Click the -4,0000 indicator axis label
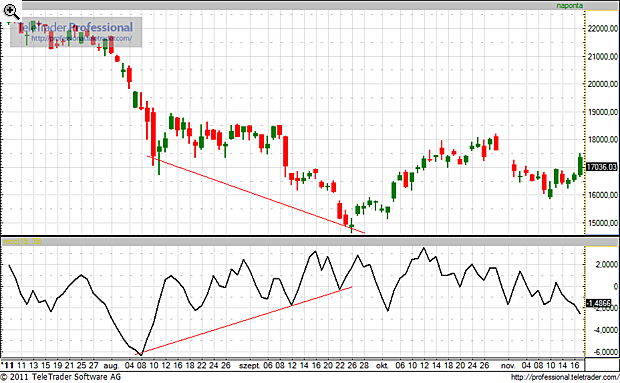This screenshot has height=383, width=620. [605, 330]
